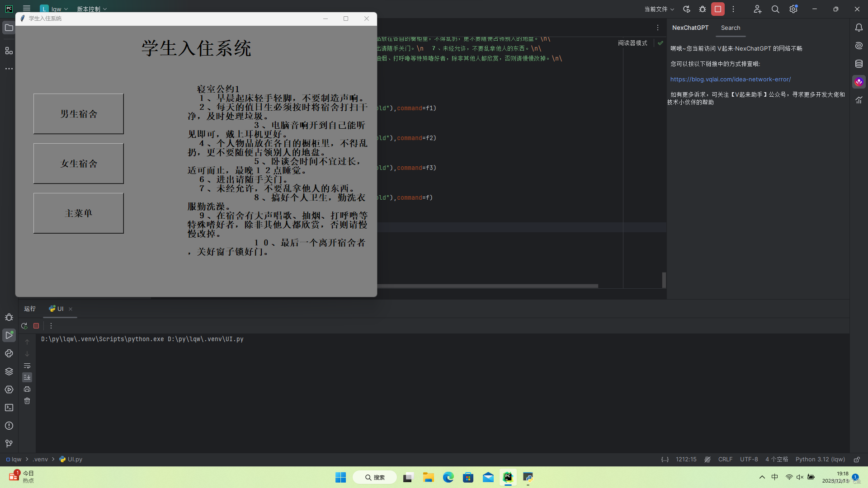Open Windows Start menu
Viewport: 868px width, 488px height.
[x=340, y=478]
